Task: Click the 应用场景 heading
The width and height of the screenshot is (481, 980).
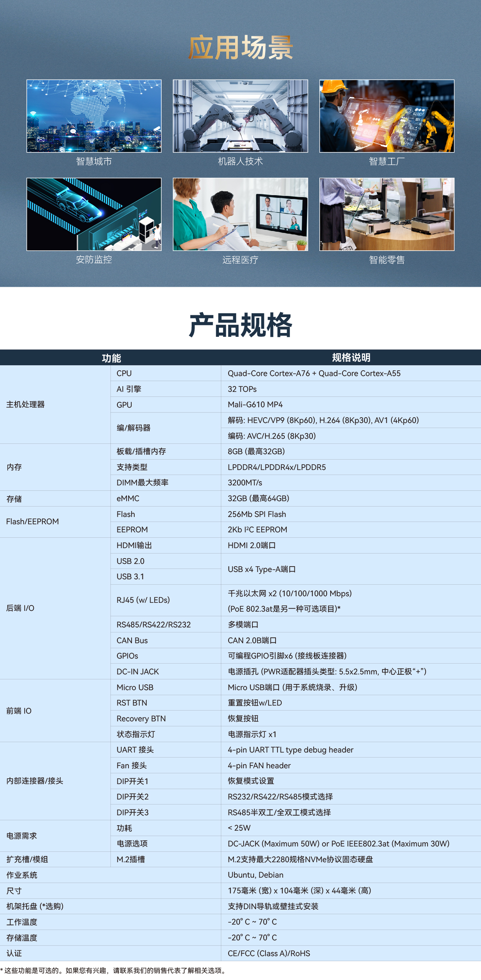Action: 241,48
